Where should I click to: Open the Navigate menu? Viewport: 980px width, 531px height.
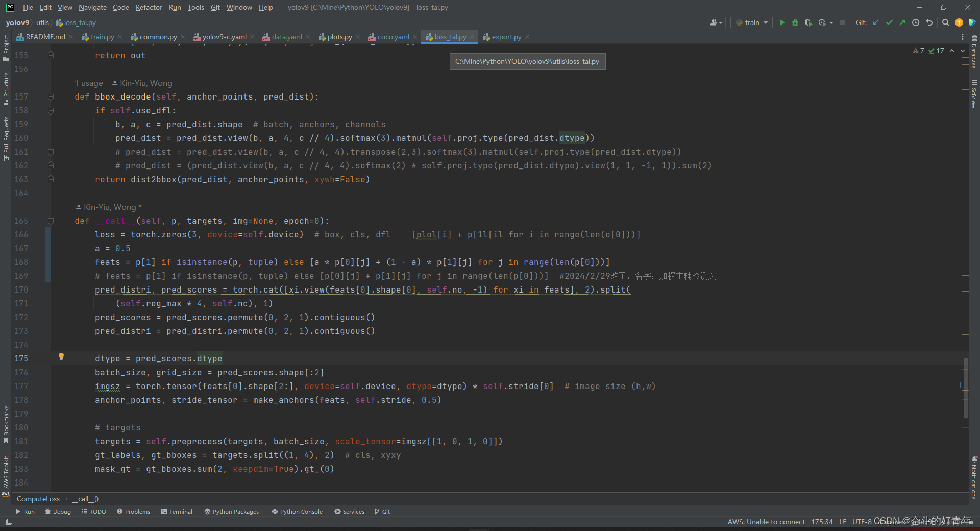(x=92, y=7)
